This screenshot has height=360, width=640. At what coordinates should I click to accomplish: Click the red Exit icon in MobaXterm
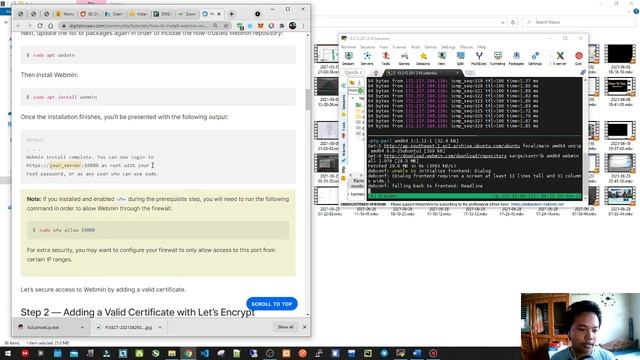pyautogui.click(x=578, y=58)
